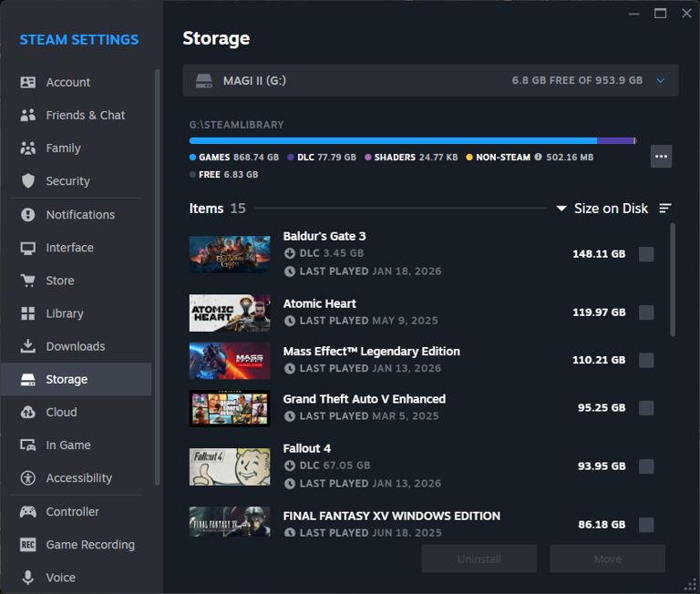700x594 pixels.
Task: Tick the Fallout 4 checkbox
Action: coord(646,466)
